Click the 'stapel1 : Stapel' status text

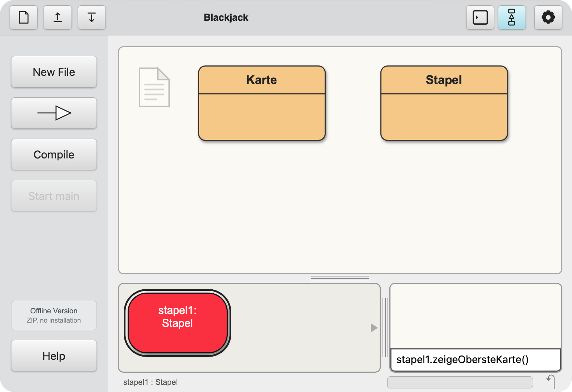[151, 382]
